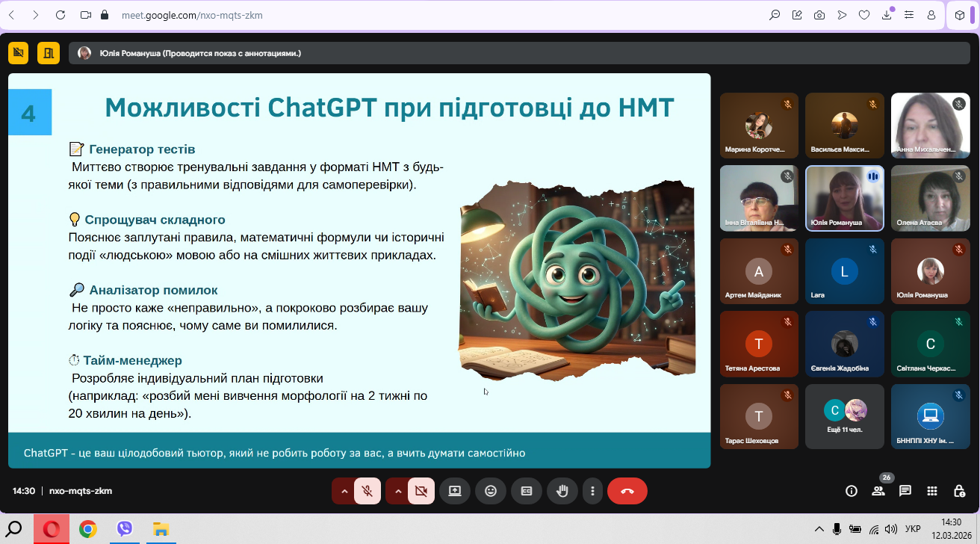Viewport: 980px width, 544px height.
Task: Open more options three-dot menu
Action: [592, 491]
